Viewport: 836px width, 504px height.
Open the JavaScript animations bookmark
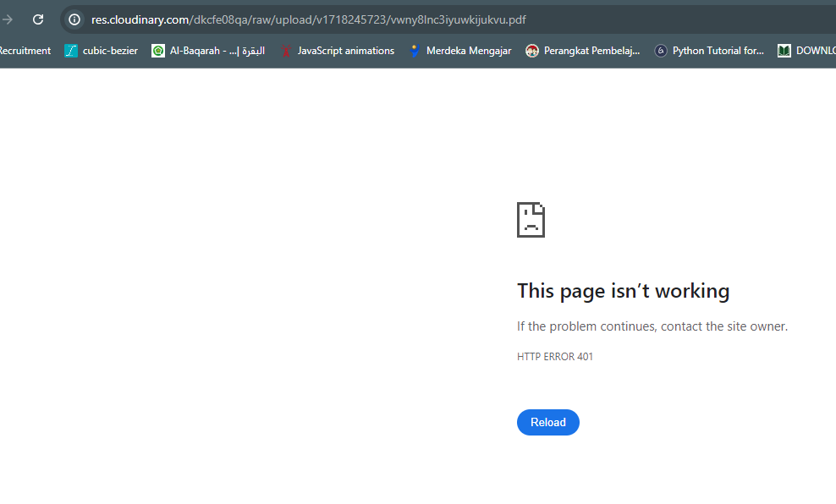tap(338, 51)
